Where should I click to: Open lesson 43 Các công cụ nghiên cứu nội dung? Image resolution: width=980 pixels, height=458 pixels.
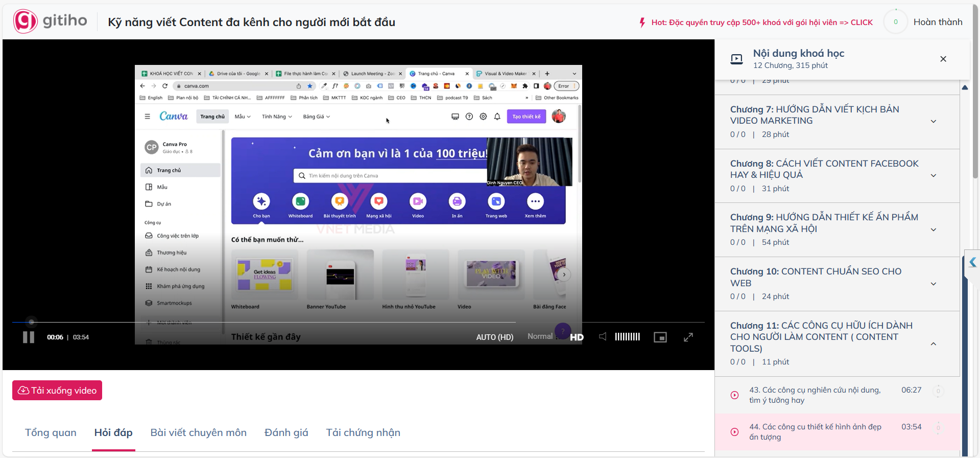815,395
